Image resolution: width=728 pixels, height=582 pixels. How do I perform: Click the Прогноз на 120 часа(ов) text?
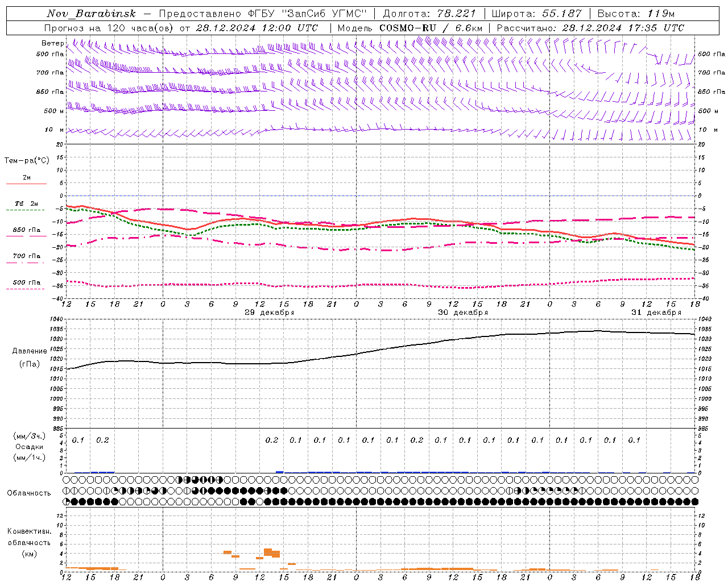coord(109,28)
